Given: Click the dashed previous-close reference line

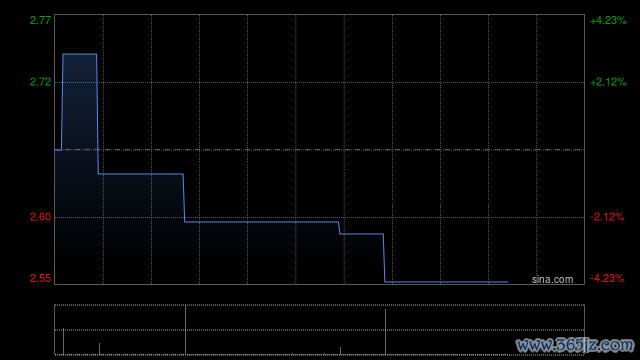Looking at the screenshot, I should tap(320, 150).
